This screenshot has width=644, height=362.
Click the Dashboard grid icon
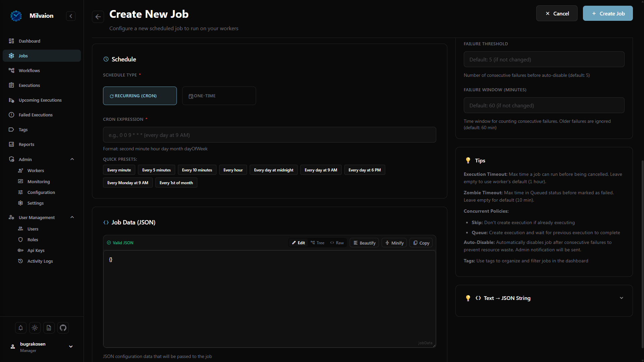pyautogui.click(x=11, y=41)
